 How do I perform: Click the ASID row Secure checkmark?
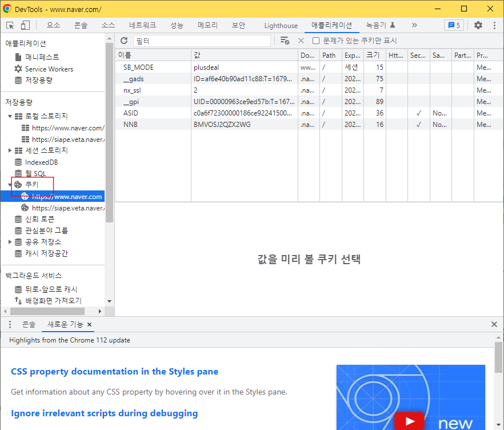pos(418,113)
